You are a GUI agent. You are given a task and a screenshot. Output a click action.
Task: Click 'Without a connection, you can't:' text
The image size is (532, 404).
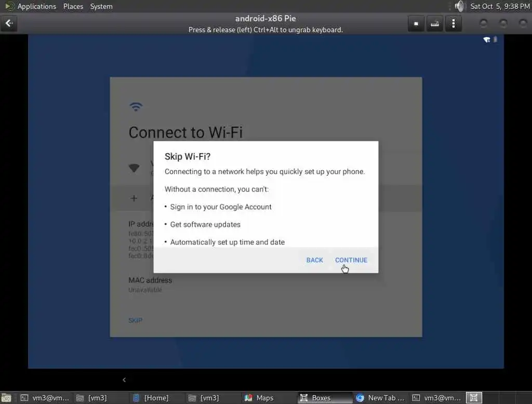point(217,190)
